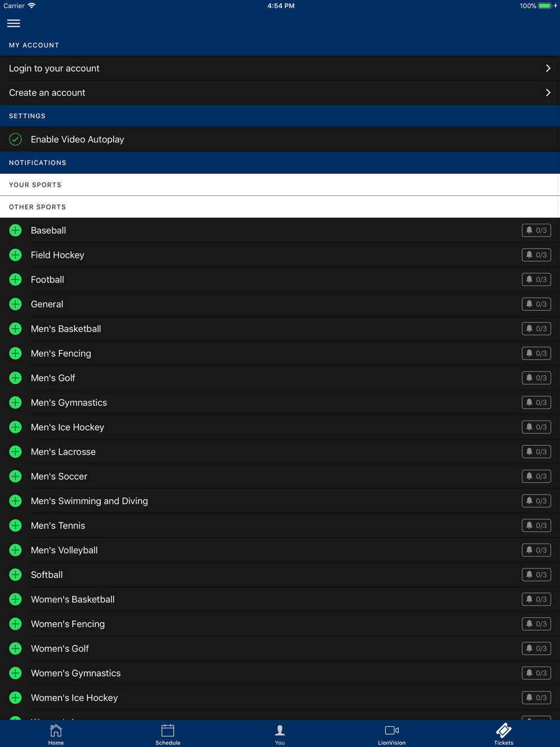560x747 pixels.
Task: Add Men's Swimming and Diving plus icon
Action: tap(16, 501)
